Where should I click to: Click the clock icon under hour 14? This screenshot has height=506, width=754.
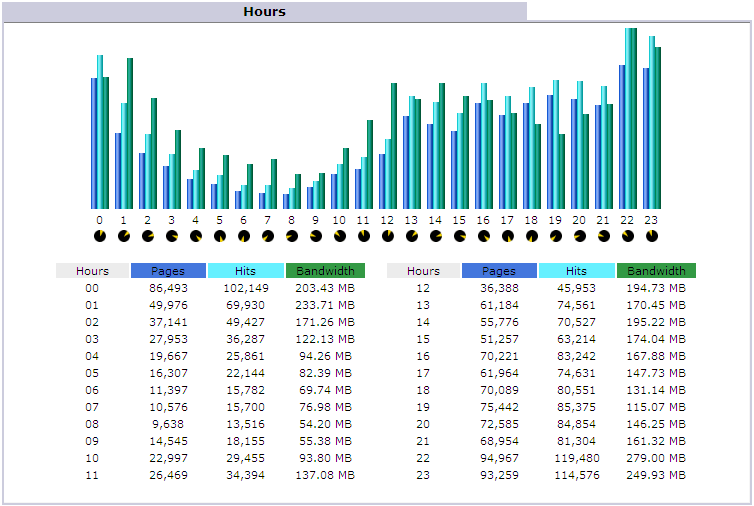[x=436, y=236]
